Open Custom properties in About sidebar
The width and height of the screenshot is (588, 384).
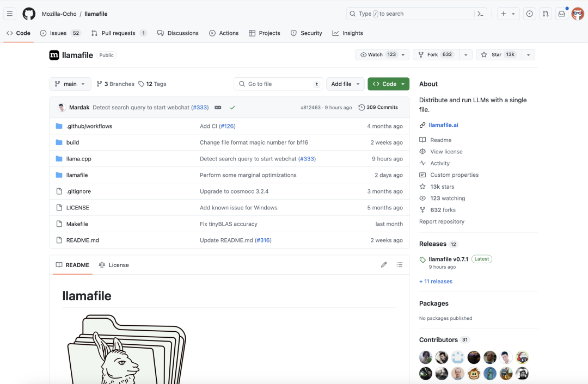tap(454, 175)
